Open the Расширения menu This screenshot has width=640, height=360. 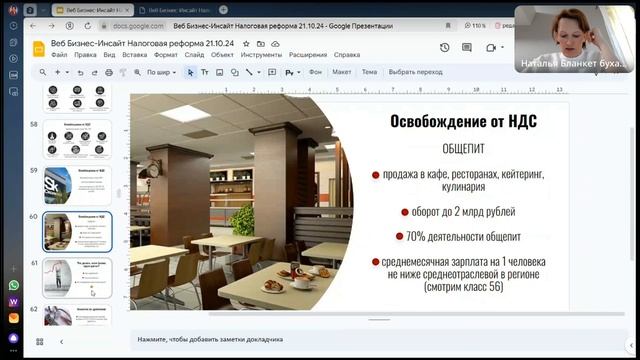308,55
